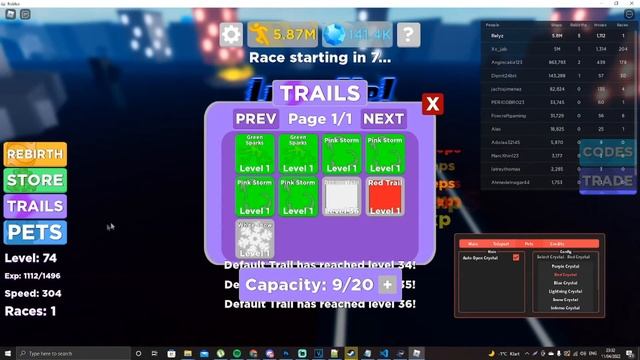Switch to the Credits tab in script panel
The height and width of the screenshot is (360, 640).
[x=557, y=244]
